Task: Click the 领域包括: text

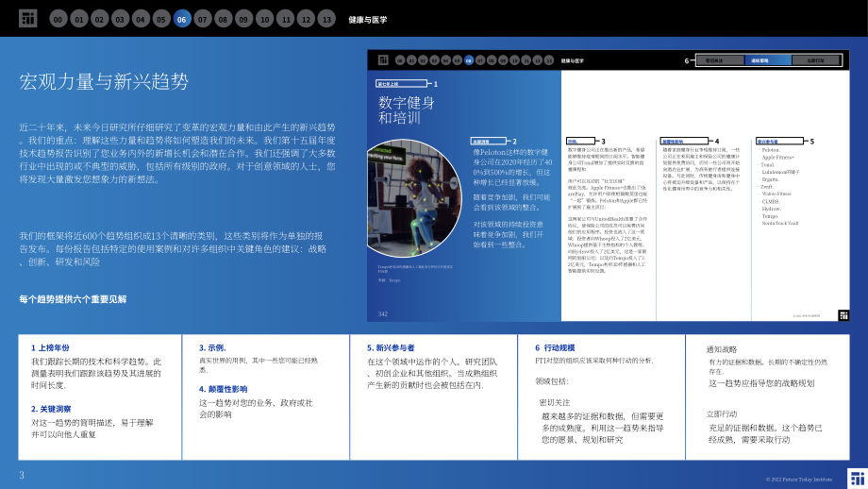Action: (552, 381)
